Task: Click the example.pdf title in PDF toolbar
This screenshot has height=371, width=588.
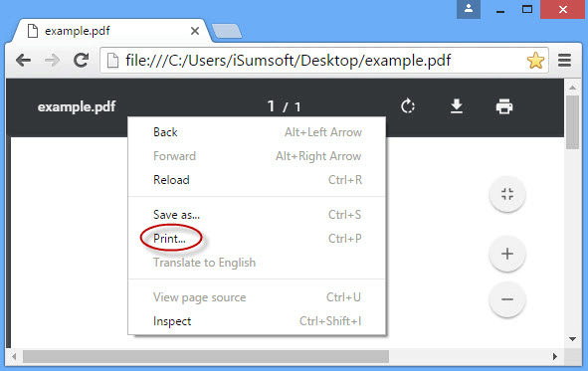Action: point(77,106)
